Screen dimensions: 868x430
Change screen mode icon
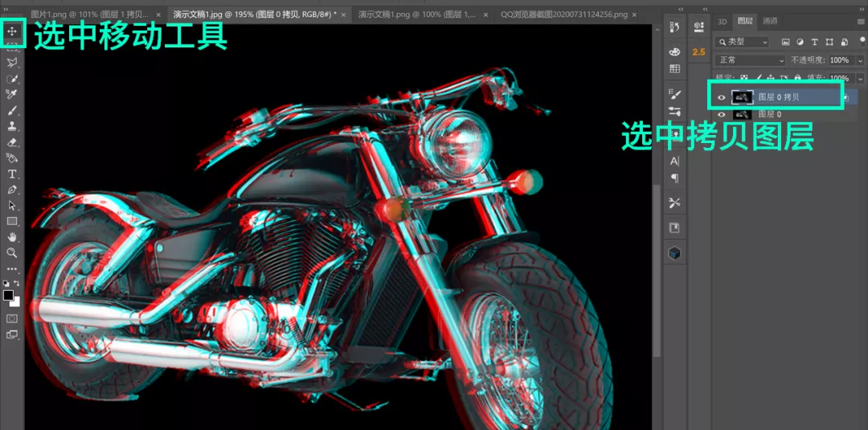[x=11, y=334]
